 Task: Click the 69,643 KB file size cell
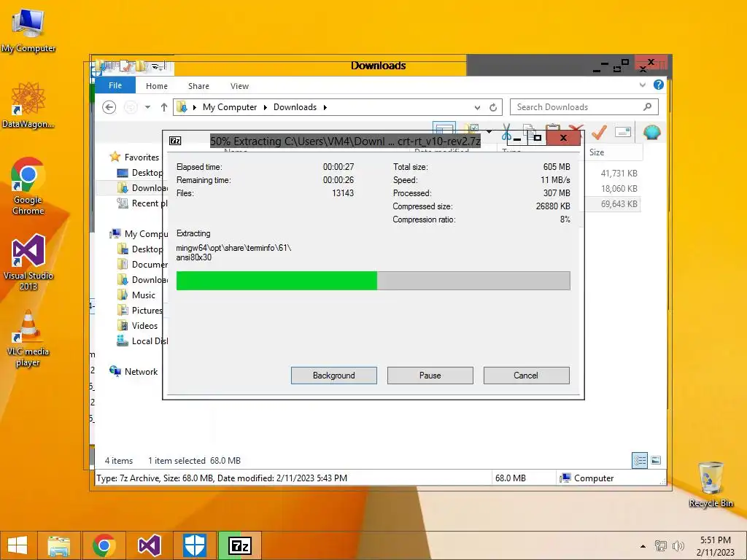tap(619, 204)
